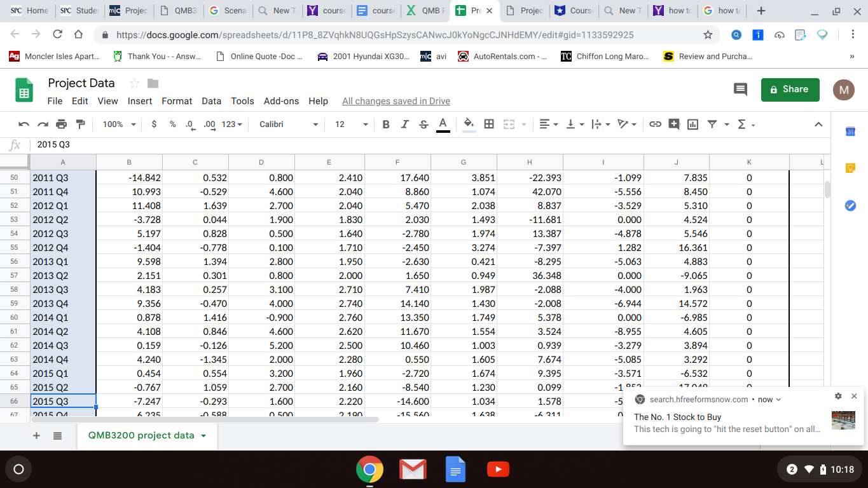Open the fill color picker
The width and height of the screenshot is (868, 488).
469,125
